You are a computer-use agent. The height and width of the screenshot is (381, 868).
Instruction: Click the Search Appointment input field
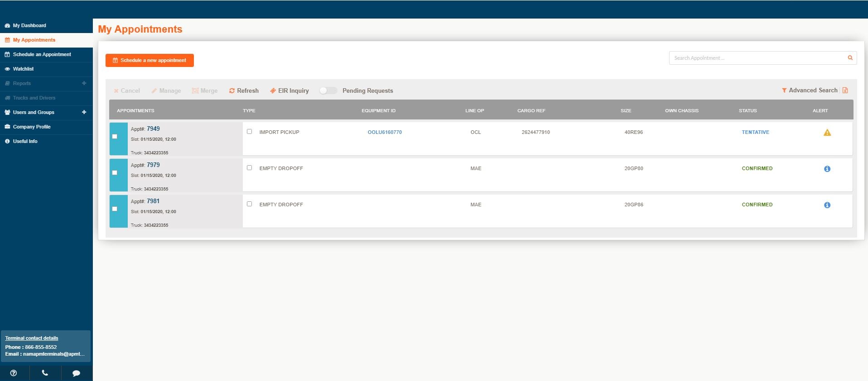pyautogui.click(x=757, y=58)
